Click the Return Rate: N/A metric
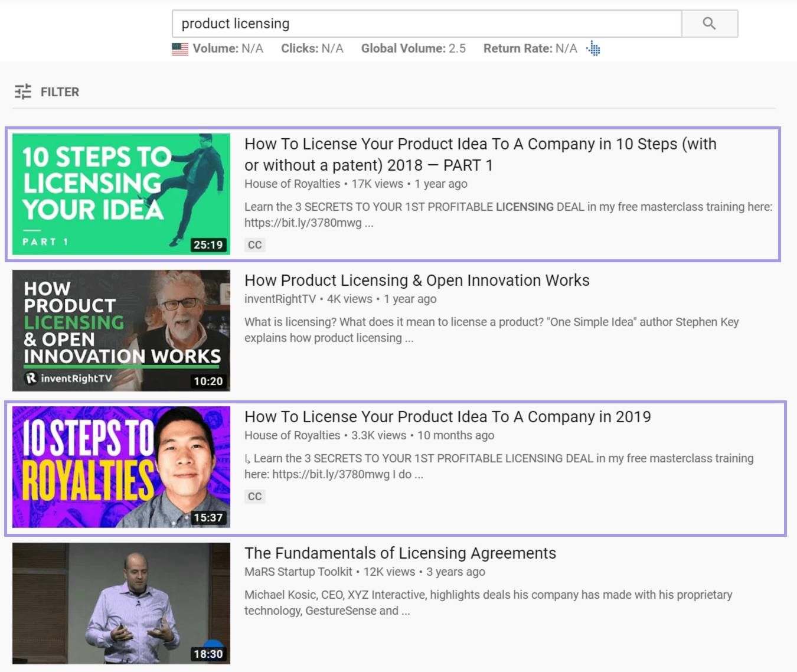The image size is (797, 672). click(x=530, y=48)
